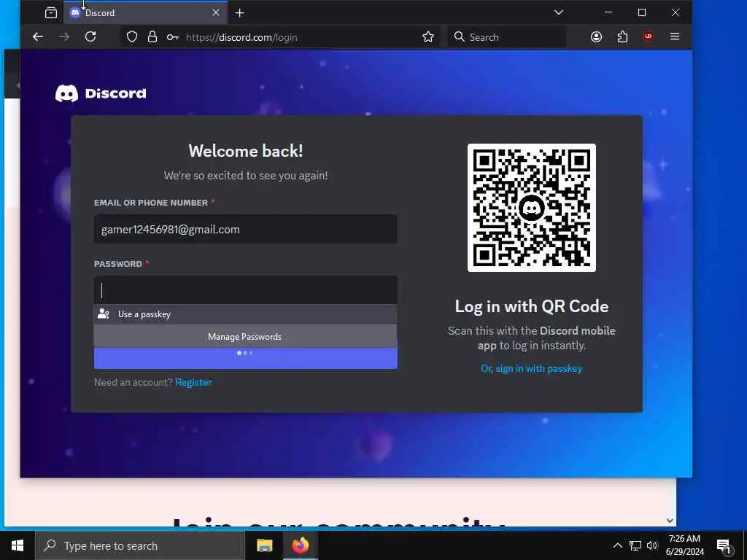This screenshot has width=747, height=560.
Task: Open the notifications action center icon
Action: pos(724,547)
